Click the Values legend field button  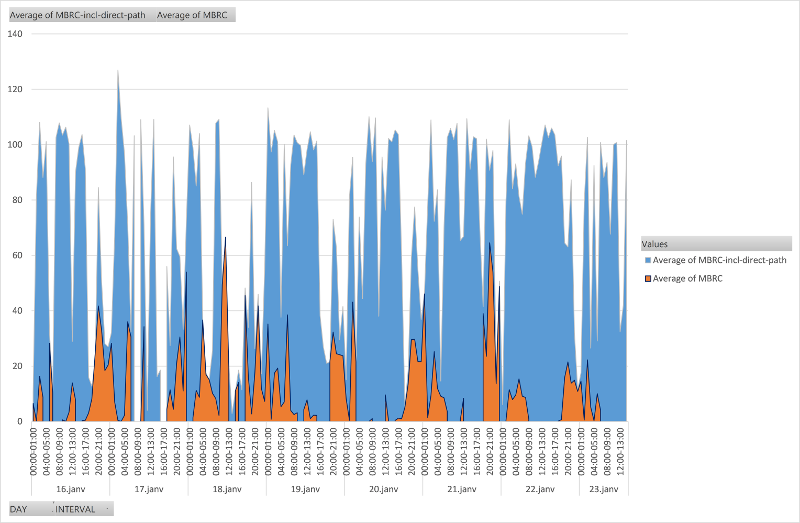[716, 243]
